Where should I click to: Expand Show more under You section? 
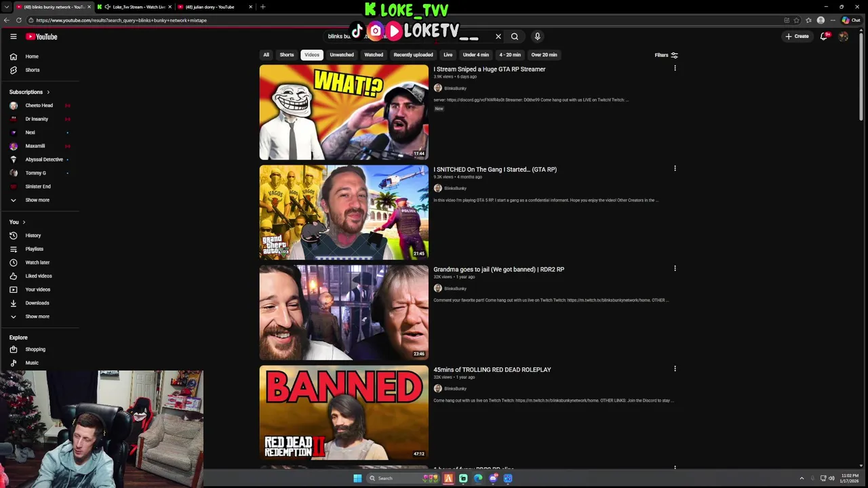point(40,317)
